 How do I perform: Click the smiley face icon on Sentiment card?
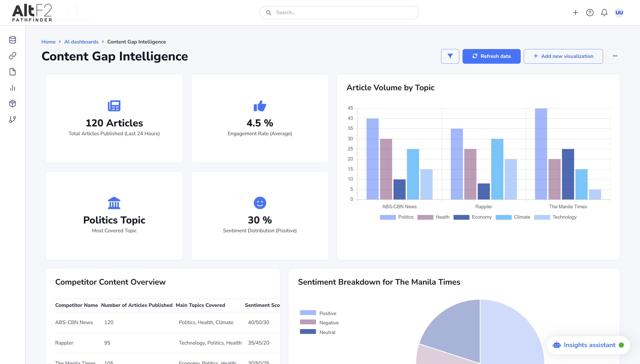(x=260, y=203)
